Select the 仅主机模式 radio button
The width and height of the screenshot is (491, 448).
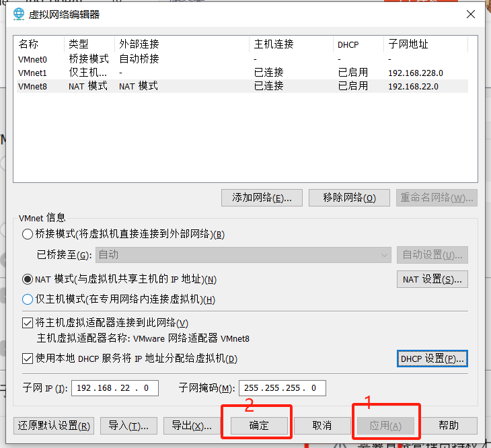pos(28,299)
